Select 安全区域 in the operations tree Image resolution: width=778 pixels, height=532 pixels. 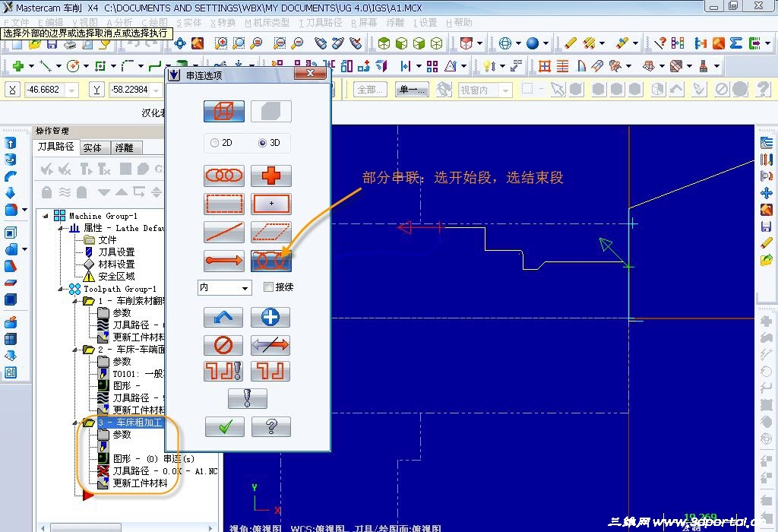pos(116,277)
